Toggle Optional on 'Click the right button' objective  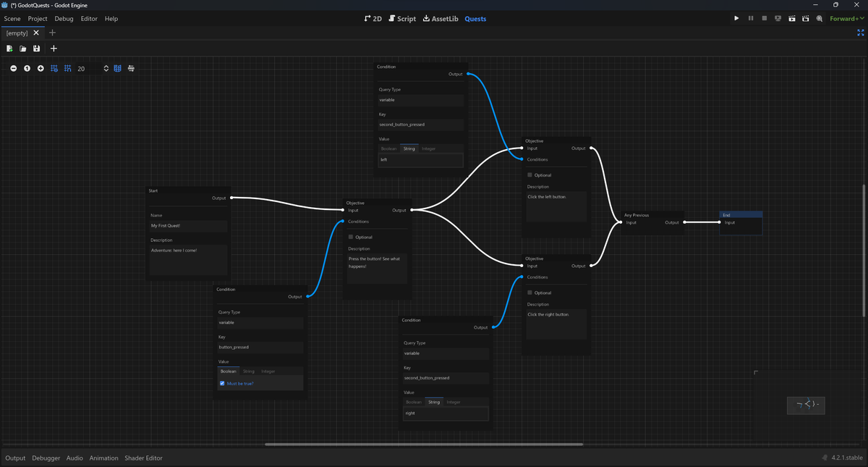coord(529,293)
